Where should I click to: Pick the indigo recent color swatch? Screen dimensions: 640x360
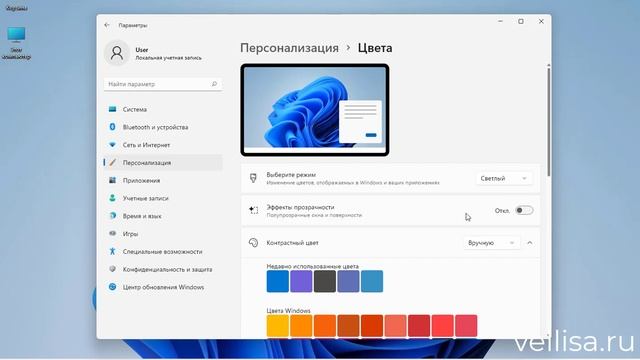tap(348, 281)
